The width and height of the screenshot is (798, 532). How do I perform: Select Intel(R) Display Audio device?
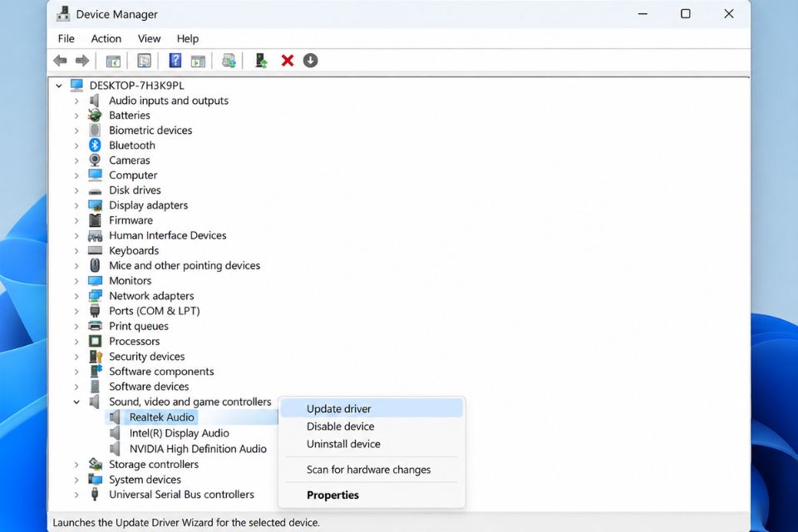point(180,433)
